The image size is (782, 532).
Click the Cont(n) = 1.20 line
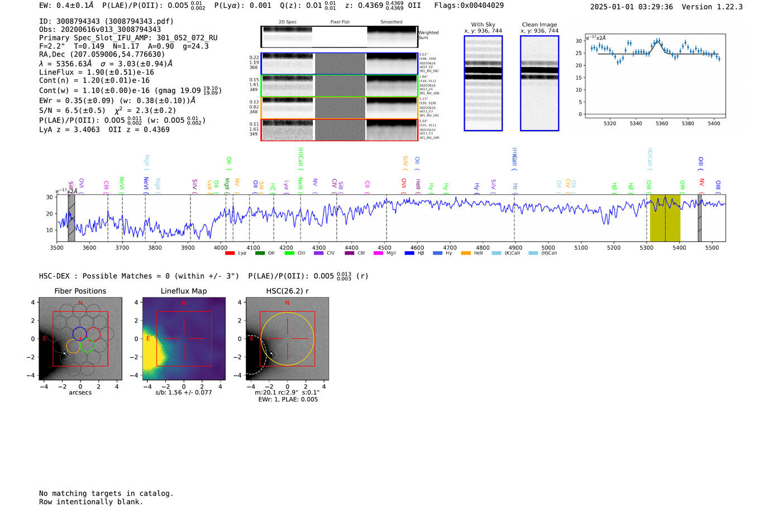pyautogui.click(x=94, y=80)
